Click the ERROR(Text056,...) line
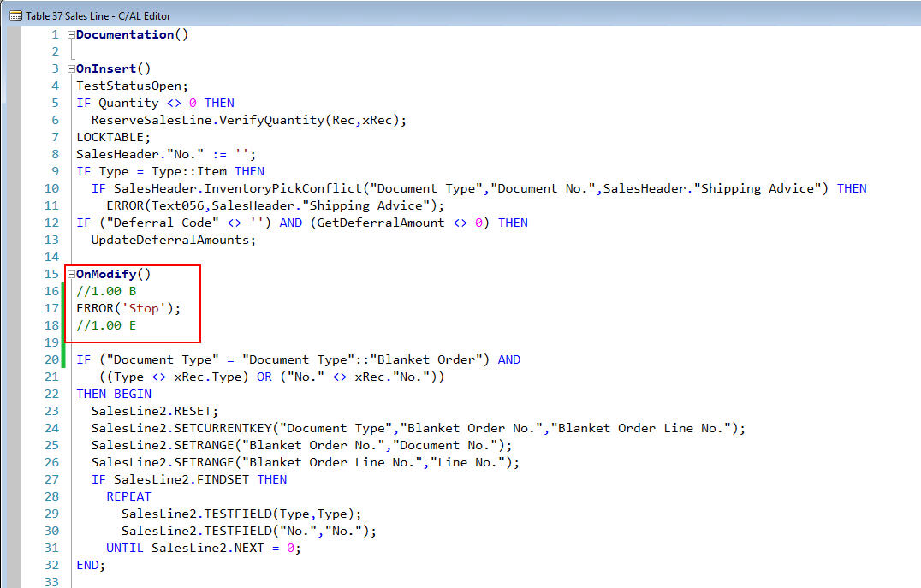 [276, 205]
